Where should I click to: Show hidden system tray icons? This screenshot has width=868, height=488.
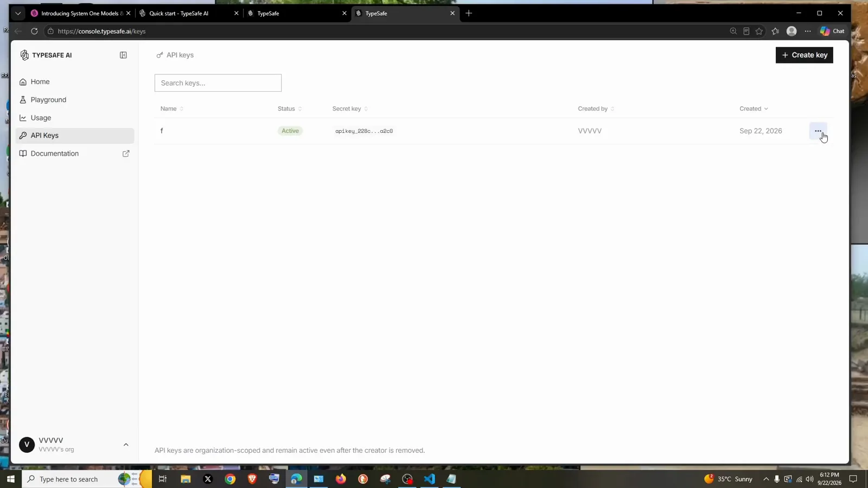coord(766,479)
